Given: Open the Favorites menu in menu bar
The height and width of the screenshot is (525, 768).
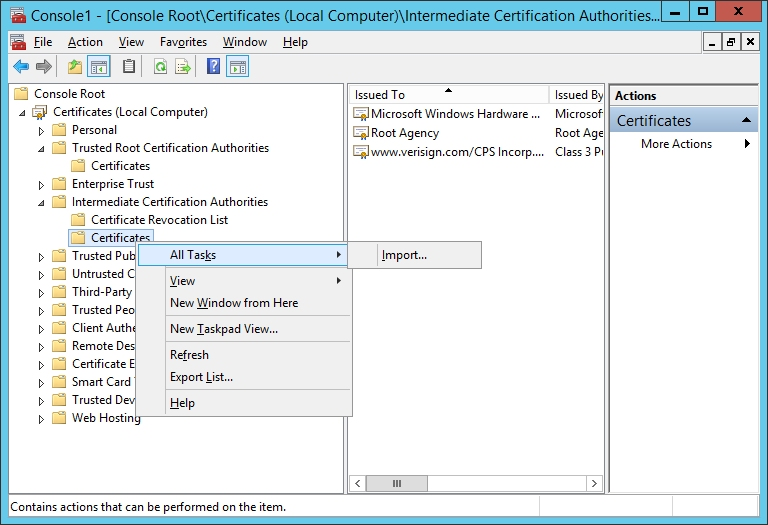Looking at the screenshot, I should pyautogui.click(x=183, y=42).
